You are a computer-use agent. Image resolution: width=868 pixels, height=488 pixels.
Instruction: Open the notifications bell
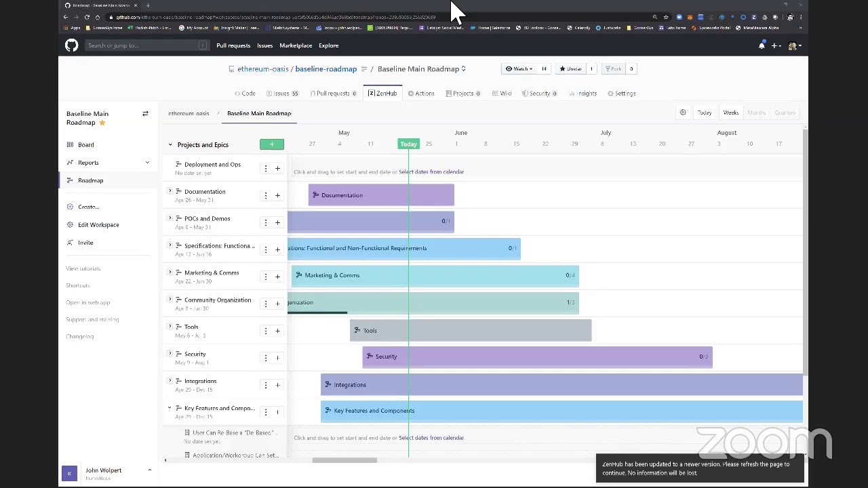[762, 45]
